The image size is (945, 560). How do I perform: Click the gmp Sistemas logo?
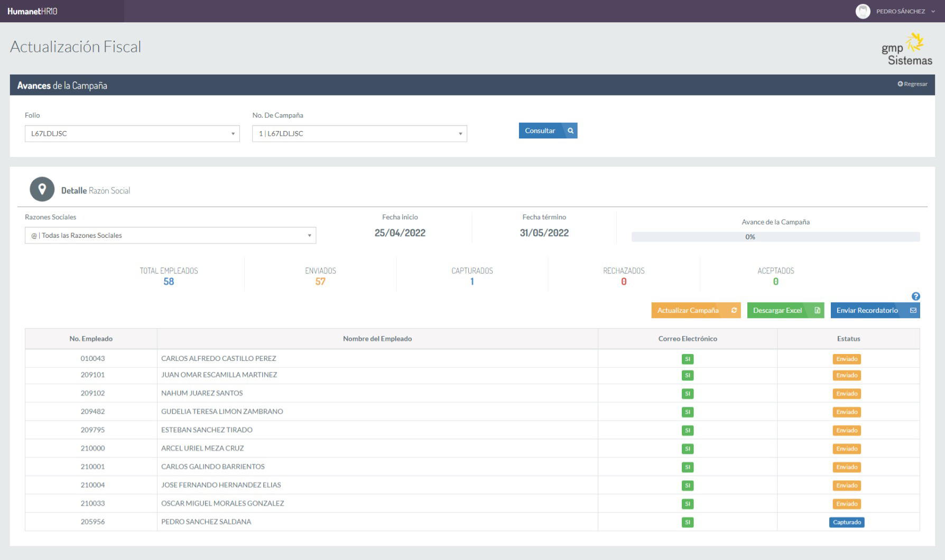(906, 50)
